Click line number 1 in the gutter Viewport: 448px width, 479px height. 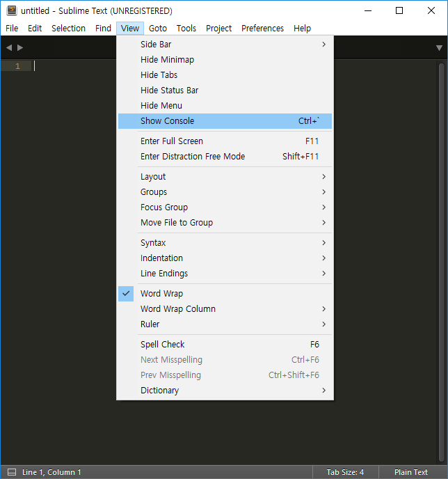17,66
